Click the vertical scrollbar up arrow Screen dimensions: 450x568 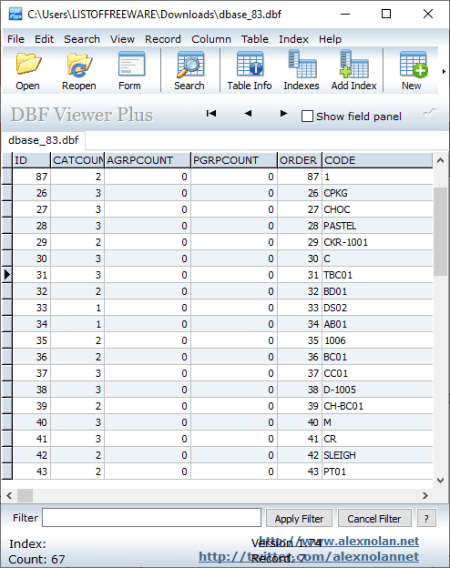(441, 160)
